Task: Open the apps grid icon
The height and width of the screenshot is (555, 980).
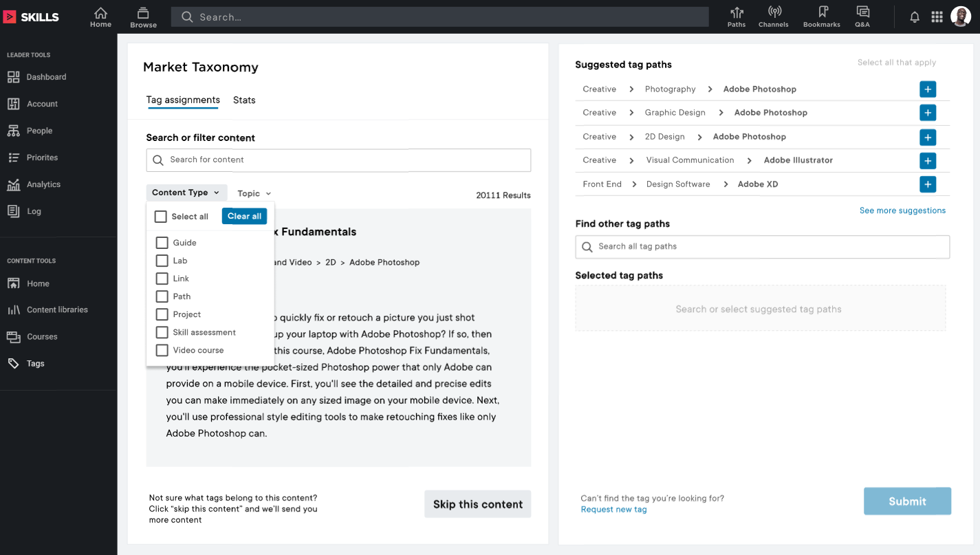Action: click(x=937, y=17)
